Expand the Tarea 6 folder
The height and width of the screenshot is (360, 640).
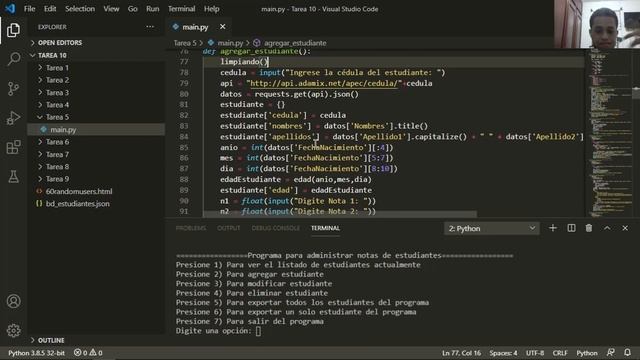57,142
